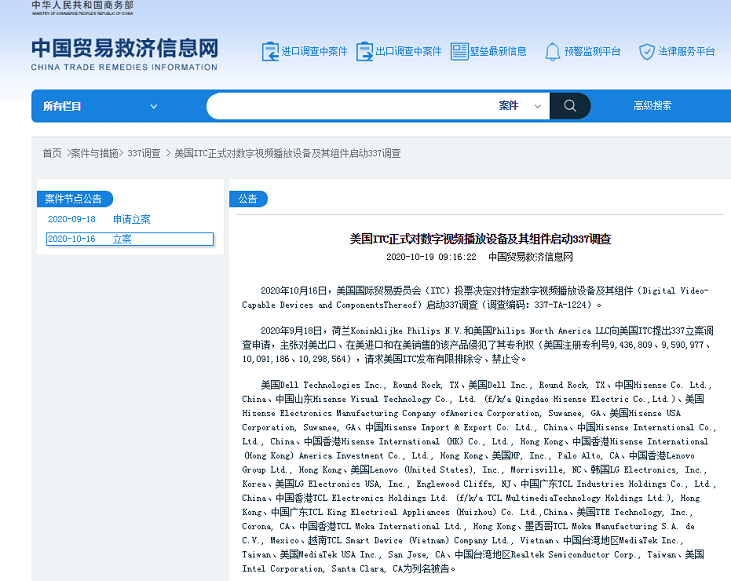Open 案件与措施 breadcrumb link

[x=95, y=153]
